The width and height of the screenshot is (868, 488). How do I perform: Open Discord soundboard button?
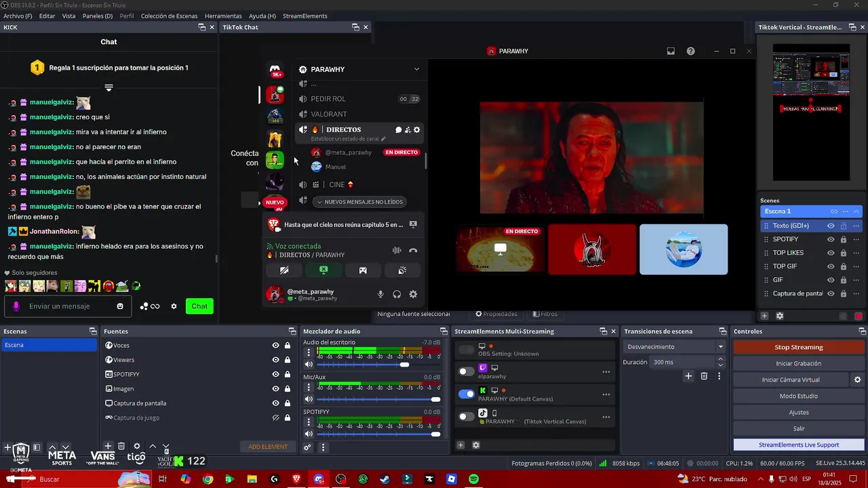click(x=402, y=270)
